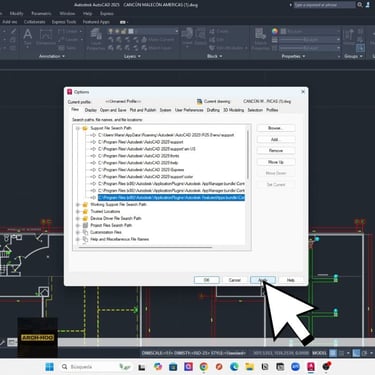Click the Browse button

click(276, 128)
